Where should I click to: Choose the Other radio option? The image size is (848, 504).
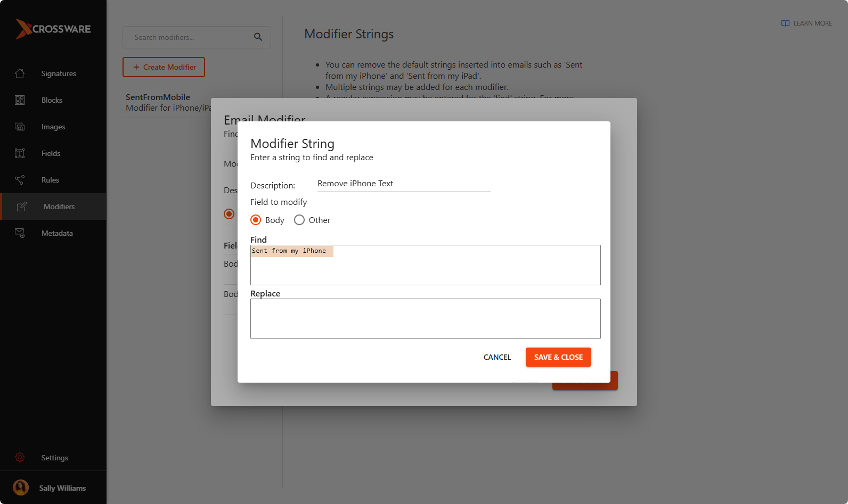click(299, 220)
